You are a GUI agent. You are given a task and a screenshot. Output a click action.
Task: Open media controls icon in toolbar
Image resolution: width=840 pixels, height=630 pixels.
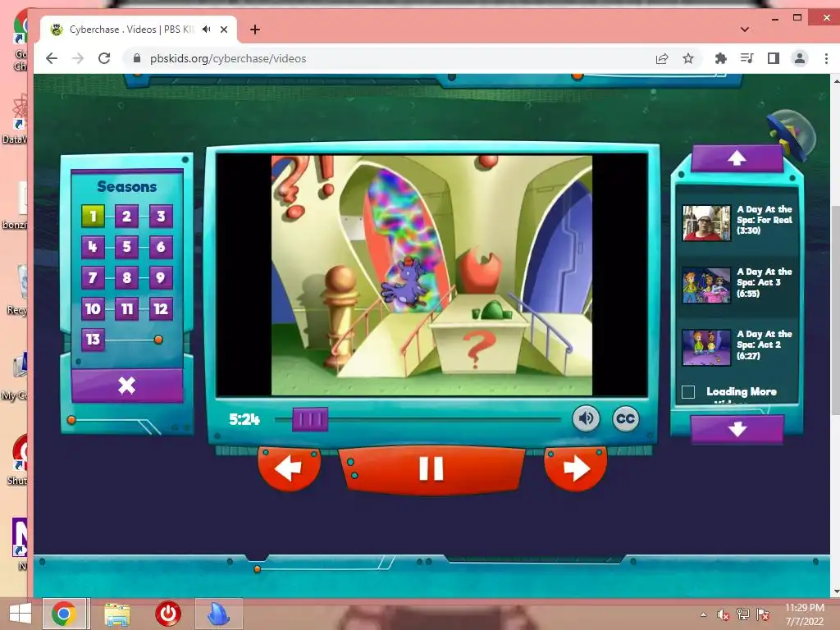(746, 58)
